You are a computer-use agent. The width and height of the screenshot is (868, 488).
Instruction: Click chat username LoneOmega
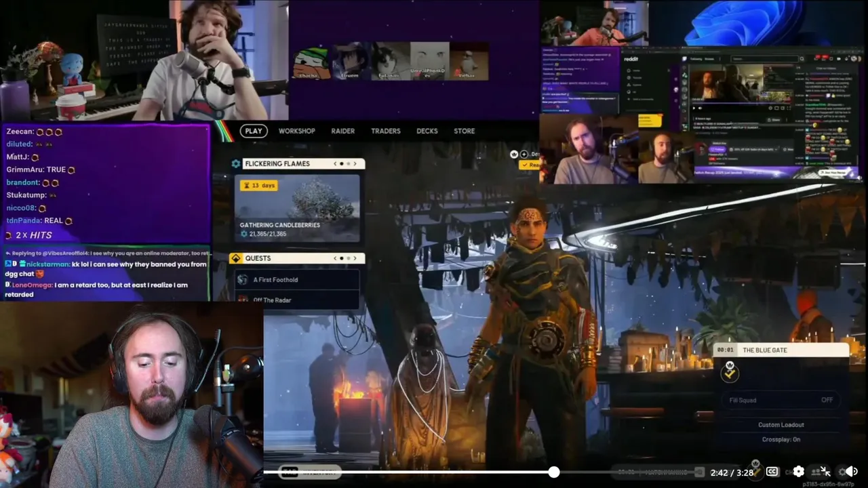32,285
